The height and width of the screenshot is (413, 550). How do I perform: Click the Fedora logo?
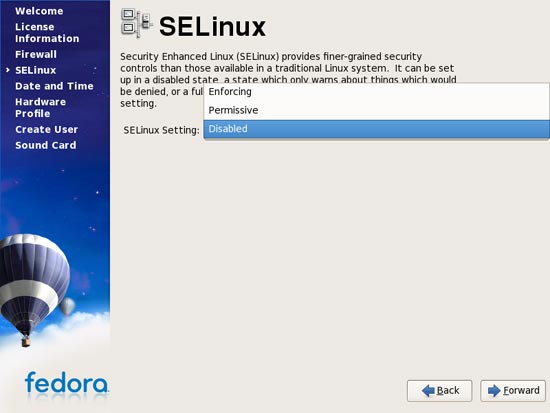click(x=67, y=382)
